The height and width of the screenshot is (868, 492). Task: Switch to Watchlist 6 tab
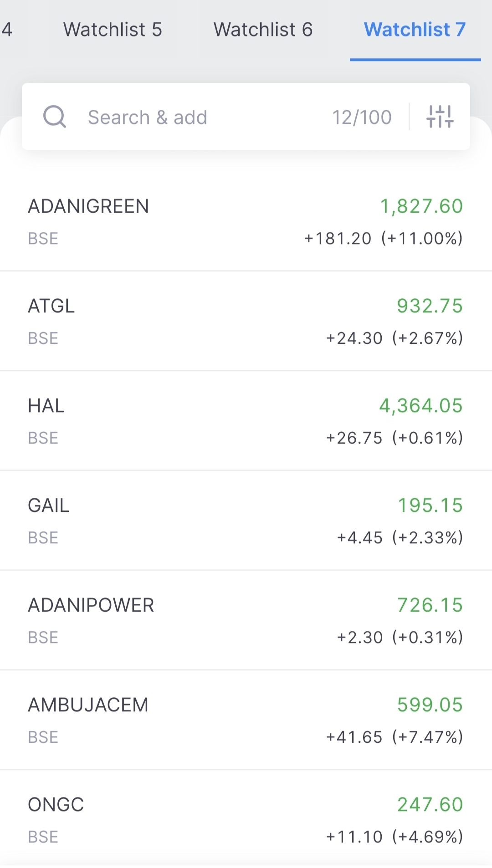coord(263,30)
